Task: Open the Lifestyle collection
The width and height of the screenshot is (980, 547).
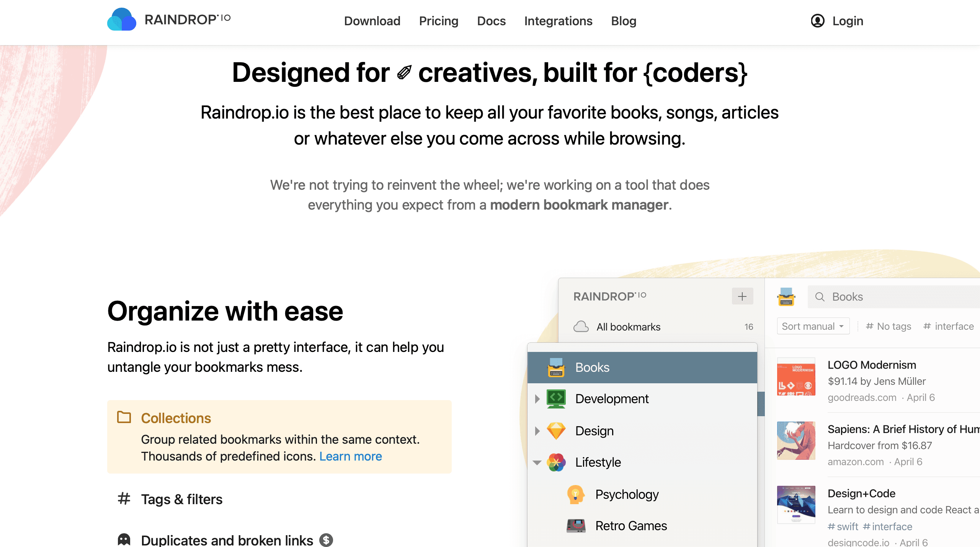Action: 598,462
